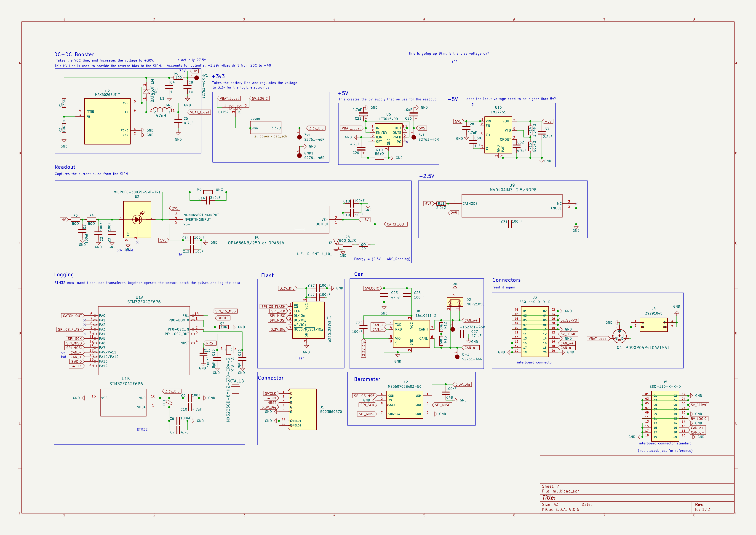Click the CR1 BAT46JFILM diode symbol
756x535 pixels.
(146, 91)
